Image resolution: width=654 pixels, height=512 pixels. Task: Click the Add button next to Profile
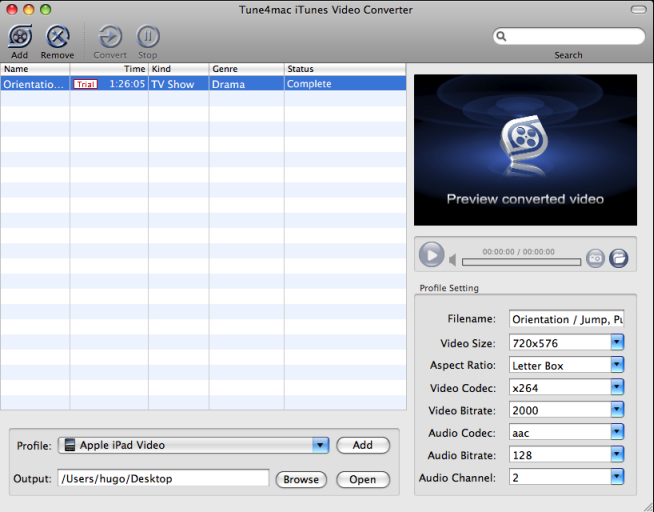coord(363,445)
